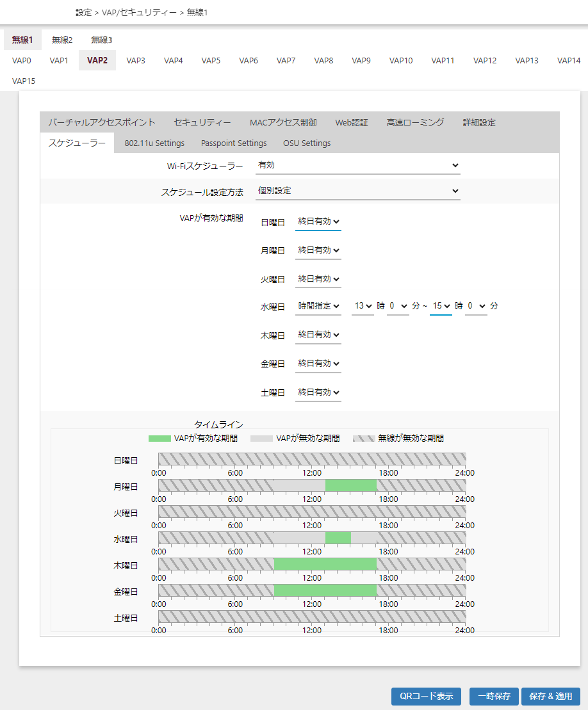Viewport: 588px width, 710px height.
Task: Select the VAP5 tab
Action: click(211, 61)
